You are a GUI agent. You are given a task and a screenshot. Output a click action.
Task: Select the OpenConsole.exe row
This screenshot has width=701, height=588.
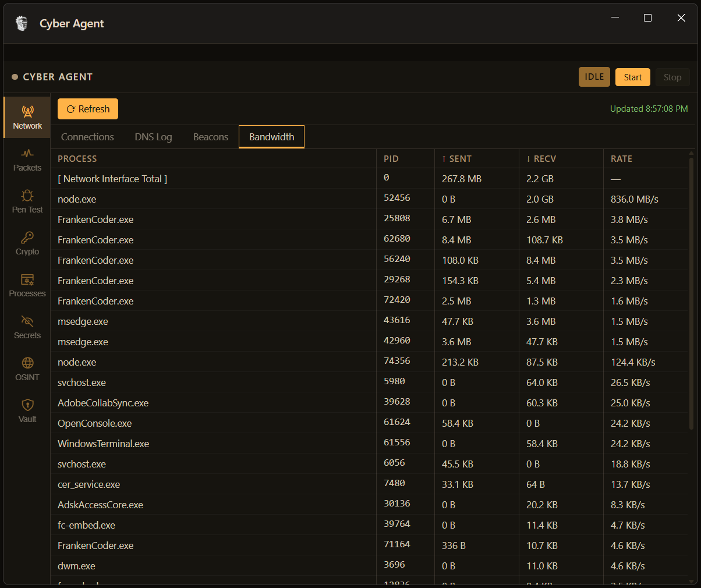pyautogui.click(x=369, y=423)
